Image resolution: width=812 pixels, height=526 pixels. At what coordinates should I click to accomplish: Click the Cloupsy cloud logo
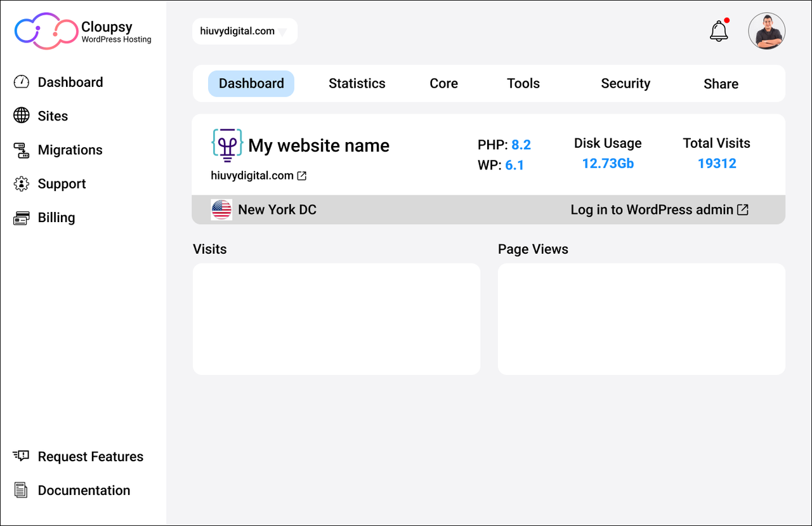click(44, 30)
